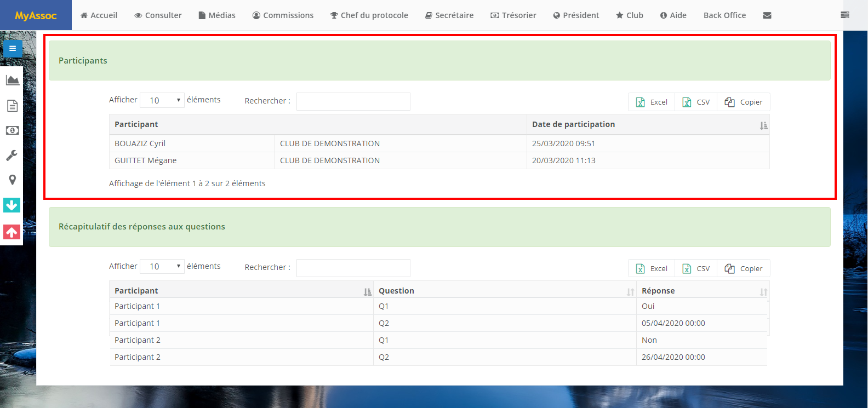Focus the Participants search field
The image size is (868, 408).
coord(353,101)
